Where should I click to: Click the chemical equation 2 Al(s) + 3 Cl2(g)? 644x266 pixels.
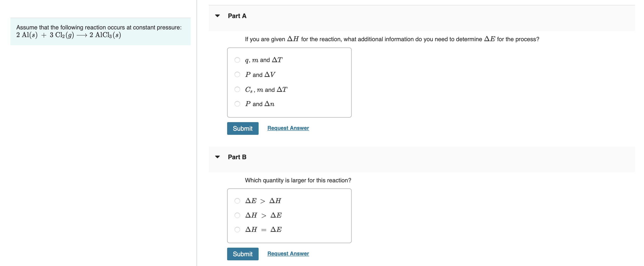click(69, 36)
